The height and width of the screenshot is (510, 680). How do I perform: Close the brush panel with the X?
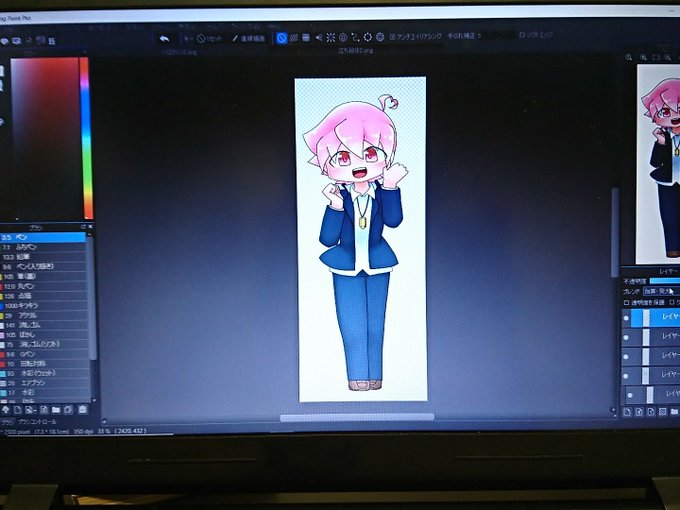(90, 227)
